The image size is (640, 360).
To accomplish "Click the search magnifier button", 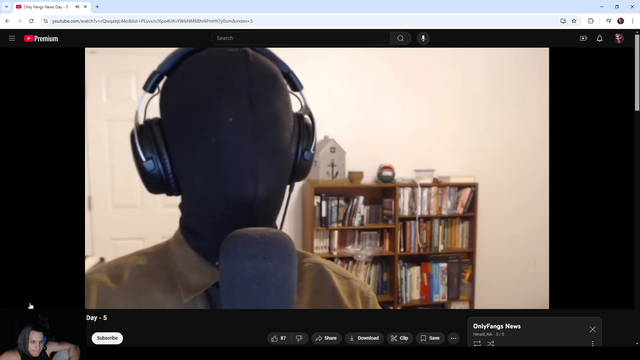I will pyautogui.click(x=400, y=38).
